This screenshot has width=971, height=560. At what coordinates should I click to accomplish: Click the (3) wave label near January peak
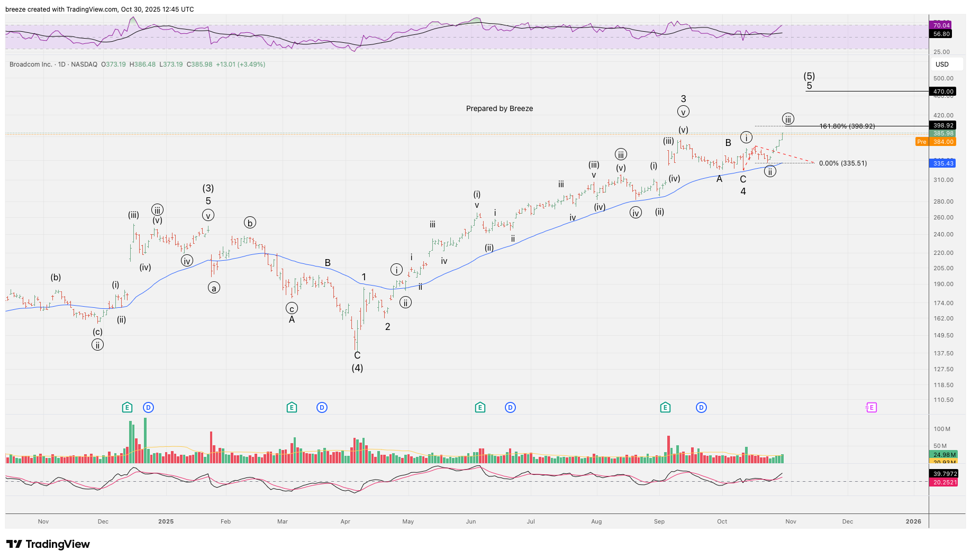point(208,188)
